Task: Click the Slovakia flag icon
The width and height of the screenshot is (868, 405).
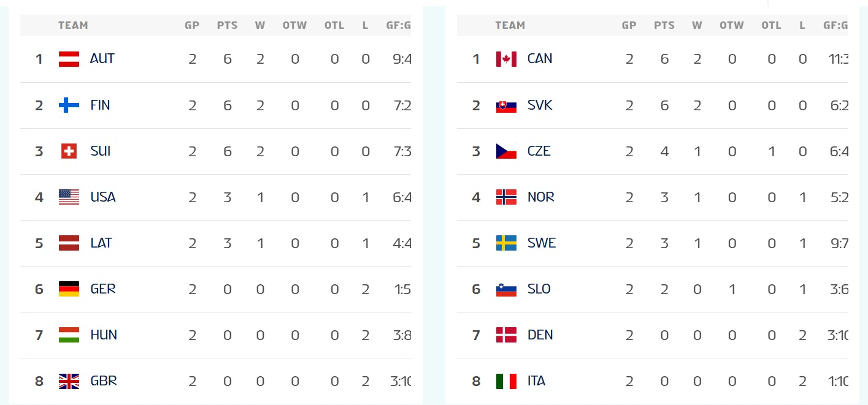Action: [506, 105]
